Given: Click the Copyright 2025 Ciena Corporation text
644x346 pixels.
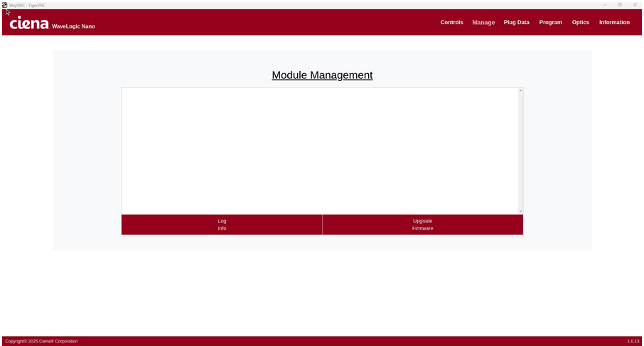Looking at the screenshot, I should point(41,341).
